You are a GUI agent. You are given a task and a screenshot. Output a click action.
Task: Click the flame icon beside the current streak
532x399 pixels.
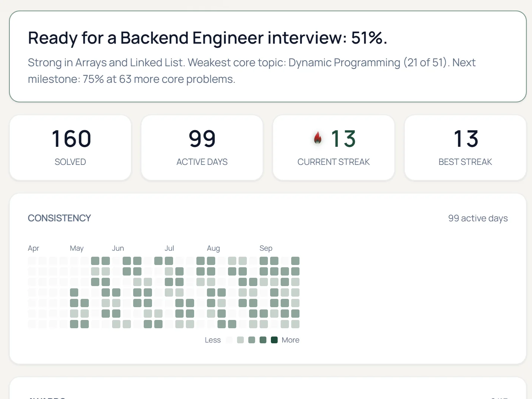click(318, 138)
